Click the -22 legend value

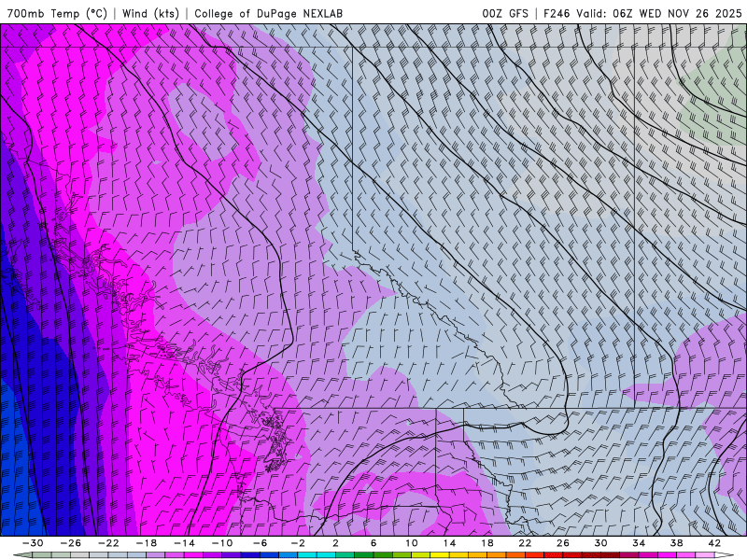[x=108, y=543]
